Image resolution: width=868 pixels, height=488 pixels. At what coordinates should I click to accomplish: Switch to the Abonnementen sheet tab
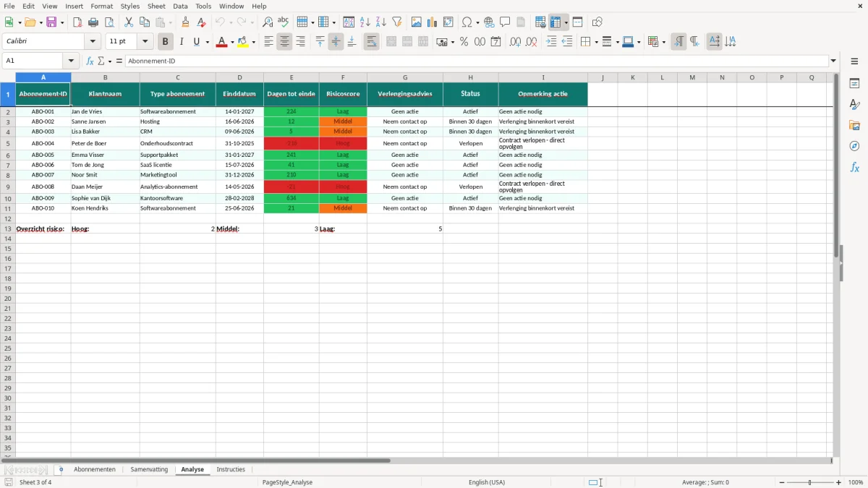95,470
